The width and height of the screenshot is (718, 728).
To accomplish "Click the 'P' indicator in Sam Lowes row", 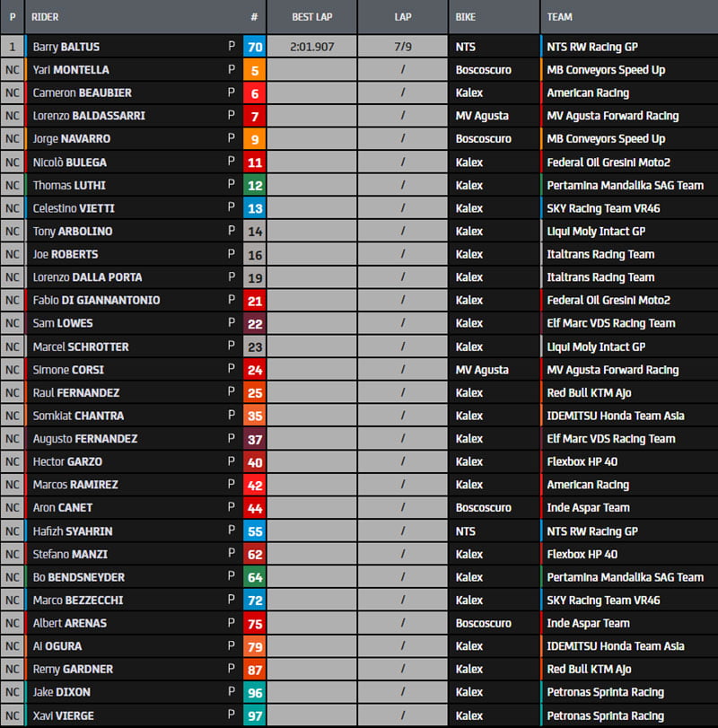I will pos(231,323).
